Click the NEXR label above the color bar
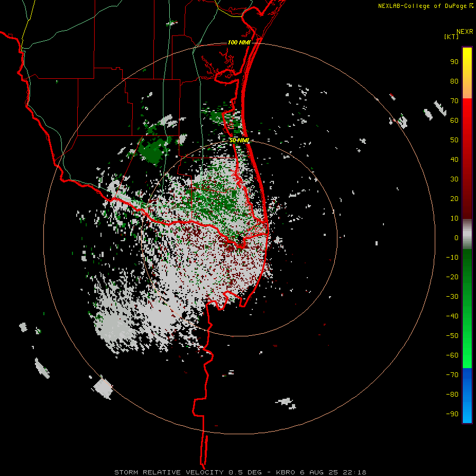Image resolution: width=476 pixels, height=476 pixels. 465,32
